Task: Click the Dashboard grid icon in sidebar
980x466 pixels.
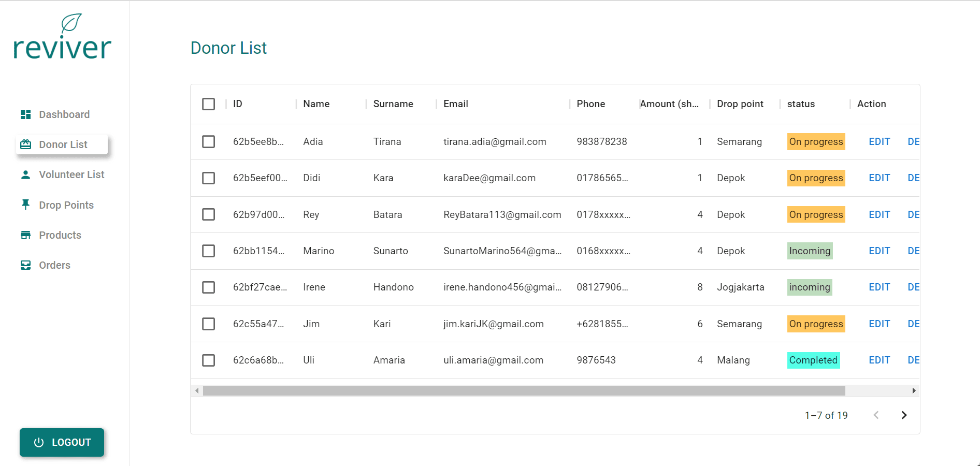Action: 25,114
